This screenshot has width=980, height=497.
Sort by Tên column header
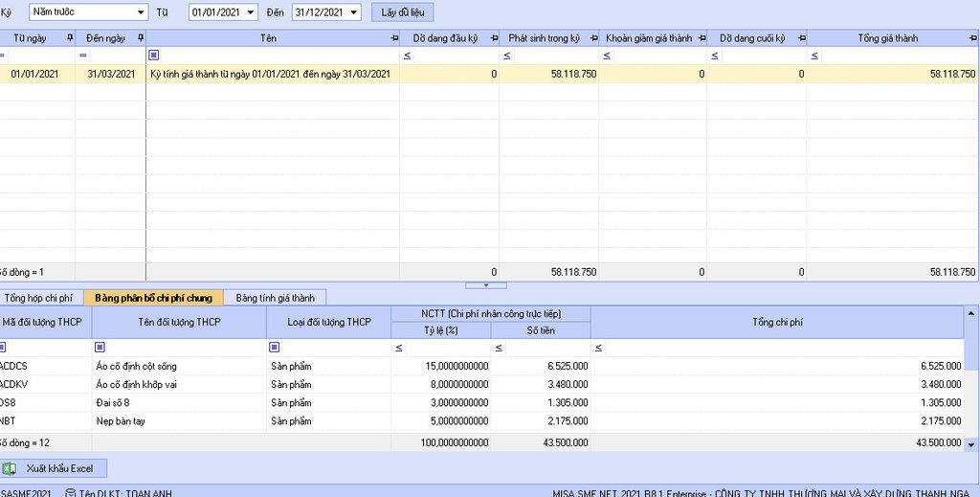pos(268,38)
